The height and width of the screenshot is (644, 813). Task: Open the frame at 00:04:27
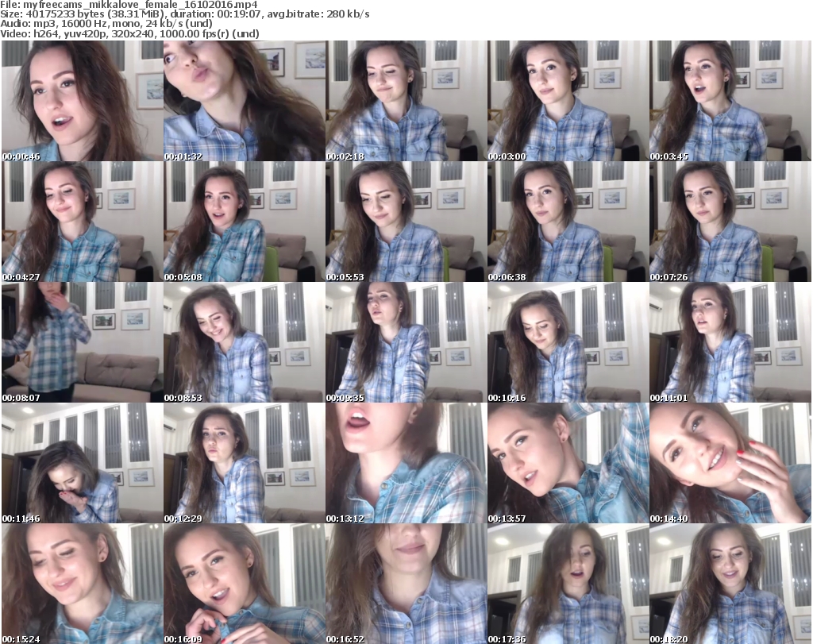83,222
